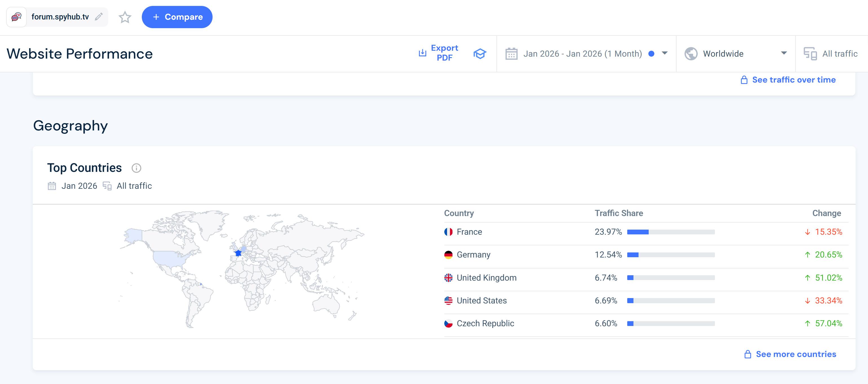Screen dimensions: 868x384
Task: Click the Export PDF download icon
Action: point(422,53)
